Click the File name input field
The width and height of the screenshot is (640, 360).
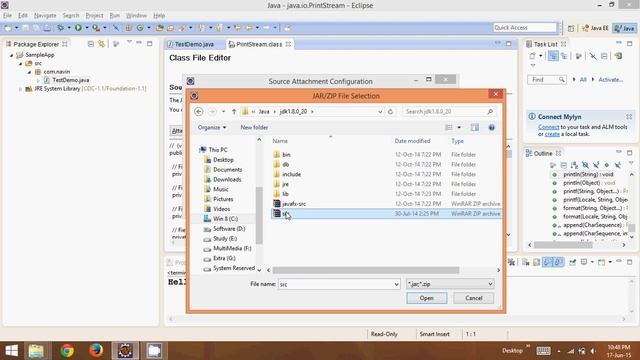[335, 284]
